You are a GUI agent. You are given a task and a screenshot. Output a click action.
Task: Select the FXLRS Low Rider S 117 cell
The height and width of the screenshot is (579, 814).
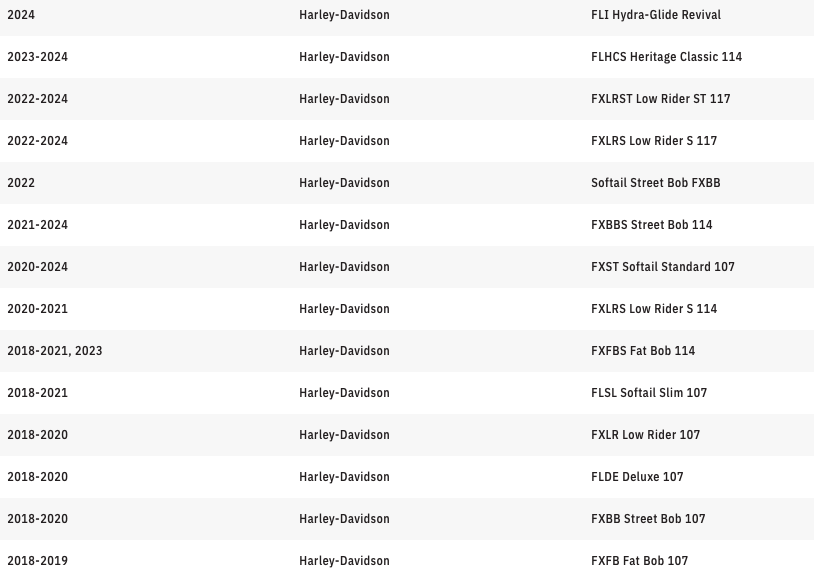(654, 141)
